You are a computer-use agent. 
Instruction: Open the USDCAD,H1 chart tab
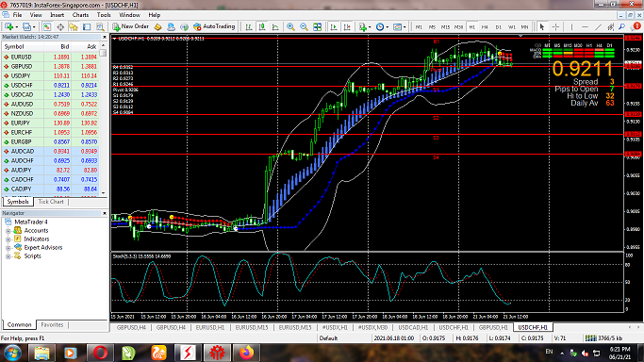point(413,327)
